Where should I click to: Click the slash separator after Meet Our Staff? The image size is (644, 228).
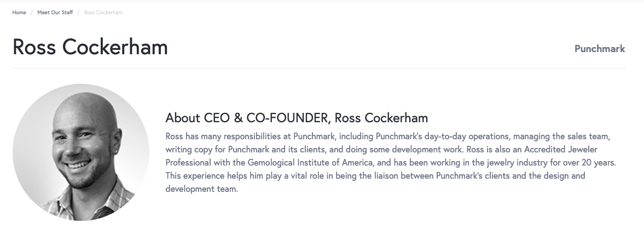(x=78, y=13)
